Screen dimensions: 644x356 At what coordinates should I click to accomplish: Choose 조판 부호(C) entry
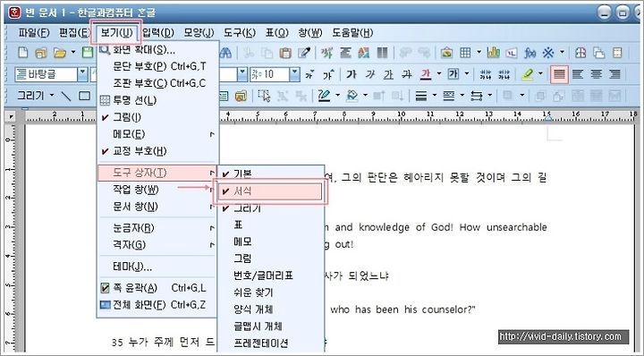click(156, 83)
